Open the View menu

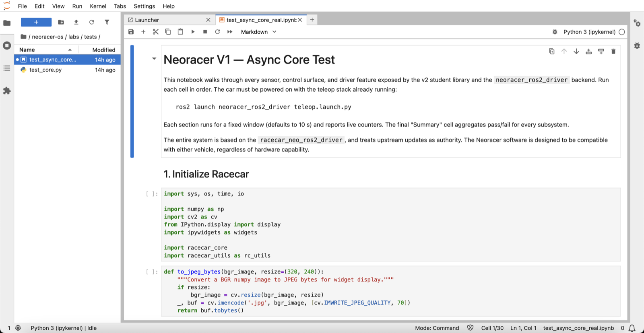[58, 6]
